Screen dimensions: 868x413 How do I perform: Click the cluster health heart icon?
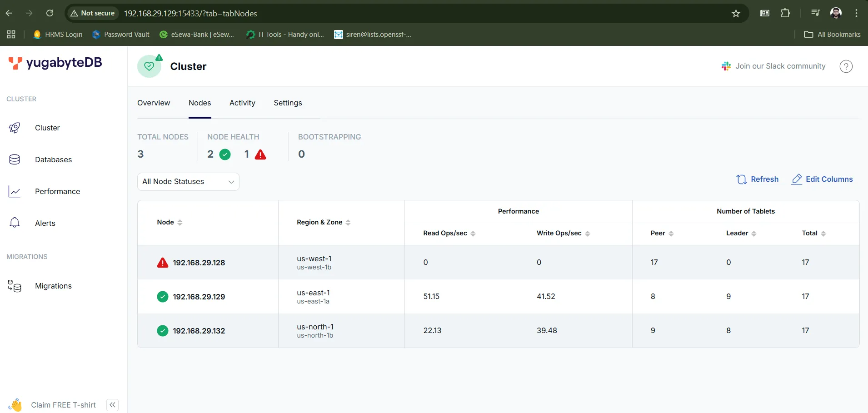(x=149, y=66)
